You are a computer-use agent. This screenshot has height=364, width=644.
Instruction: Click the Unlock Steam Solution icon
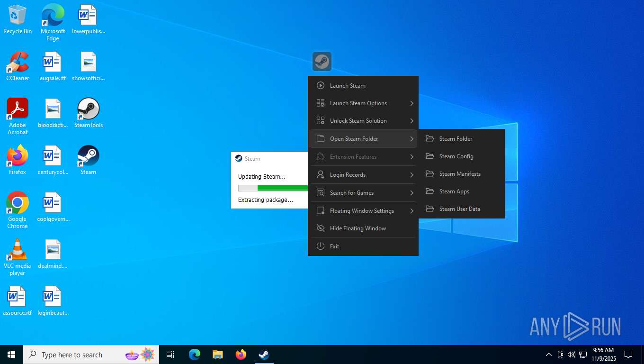(321, 120)
